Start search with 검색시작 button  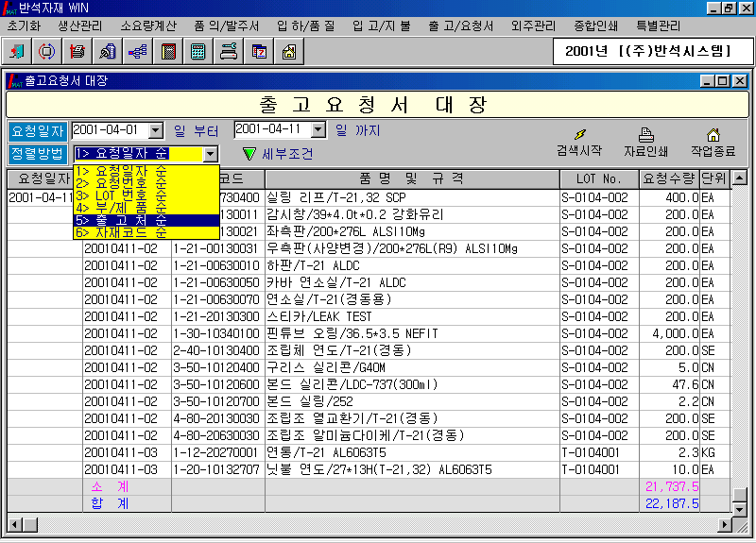tap(578, 143)
